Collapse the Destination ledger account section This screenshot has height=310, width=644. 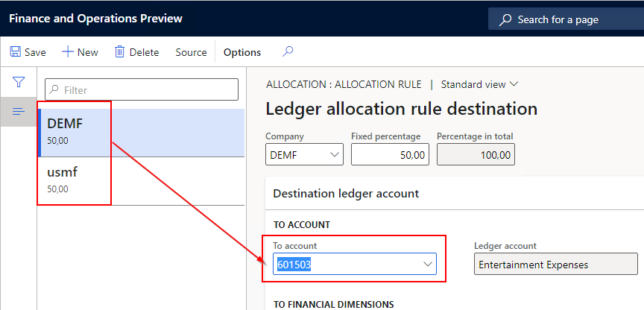[347, 194]
